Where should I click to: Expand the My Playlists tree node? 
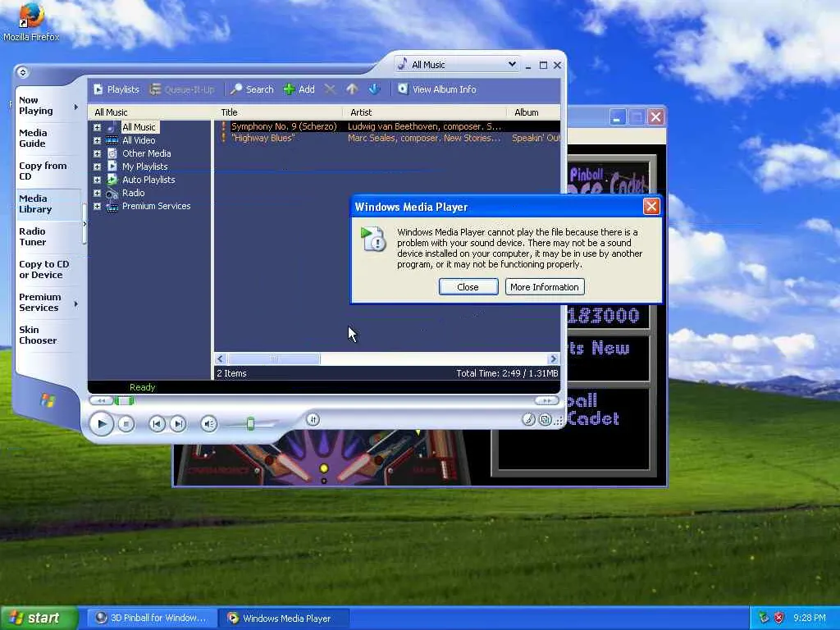coord(97,167)
